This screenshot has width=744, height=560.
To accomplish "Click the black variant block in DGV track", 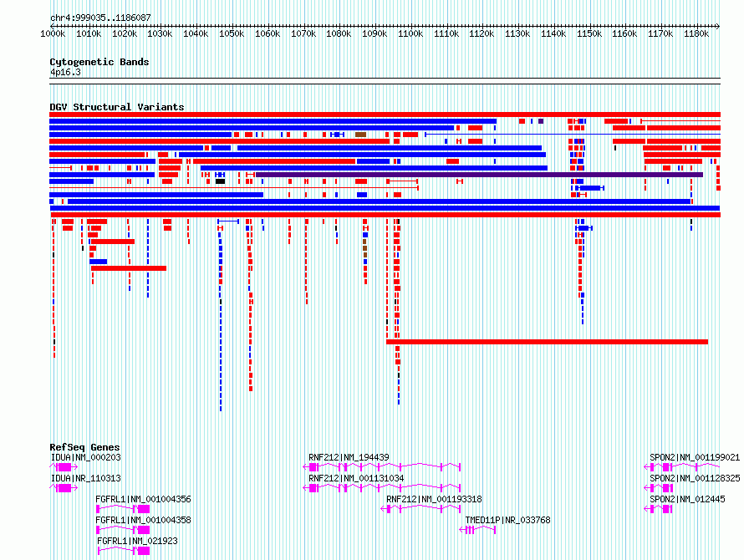I will (220, 181).
